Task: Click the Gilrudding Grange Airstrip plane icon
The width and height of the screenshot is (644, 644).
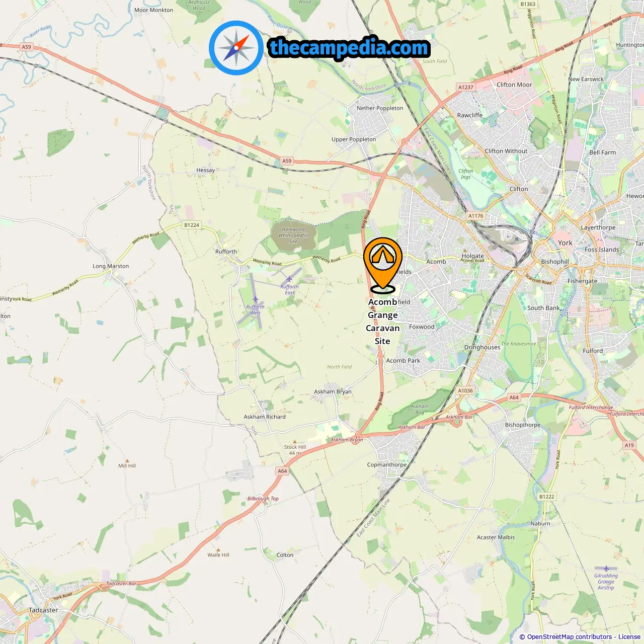Action: point(606,569)
